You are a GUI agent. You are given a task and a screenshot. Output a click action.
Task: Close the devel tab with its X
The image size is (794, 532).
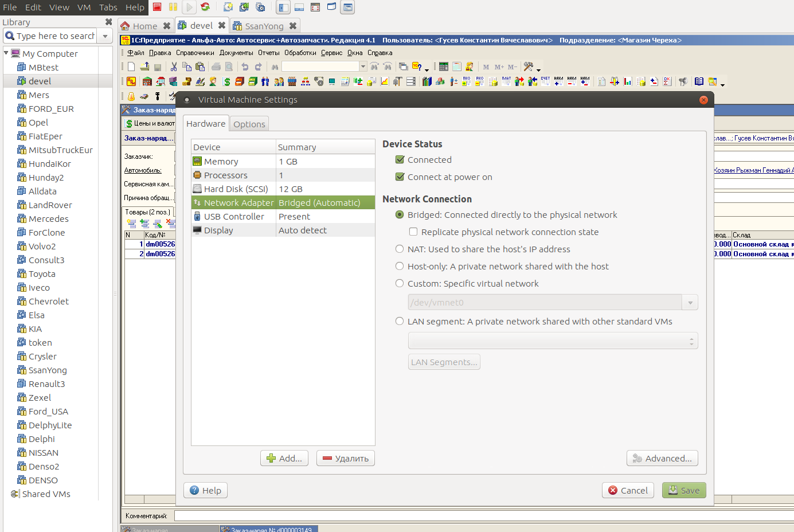point(222,25)
